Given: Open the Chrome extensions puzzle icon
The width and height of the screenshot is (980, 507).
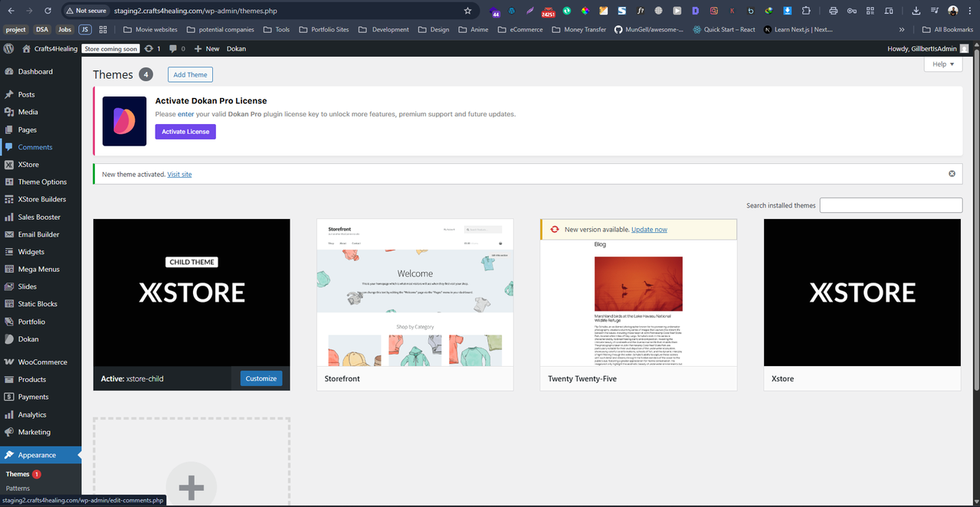Looking at the screenshot, I should [806, 11].
